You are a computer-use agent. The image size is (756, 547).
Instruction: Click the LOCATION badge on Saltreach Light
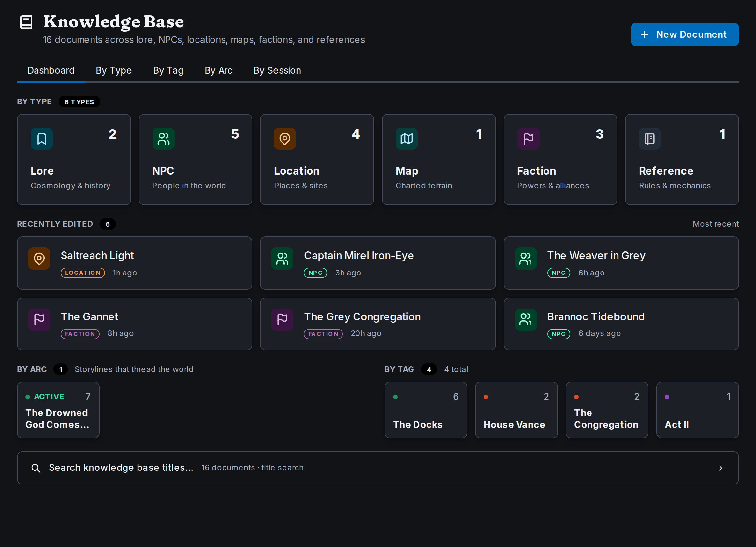click(x=83, y=273)
